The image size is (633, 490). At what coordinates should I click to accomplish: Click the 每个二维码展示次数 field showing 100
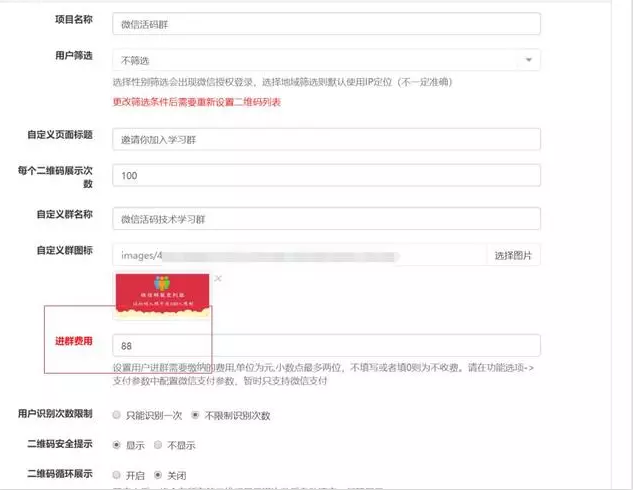pyautogui.click(x=326, y=175)
